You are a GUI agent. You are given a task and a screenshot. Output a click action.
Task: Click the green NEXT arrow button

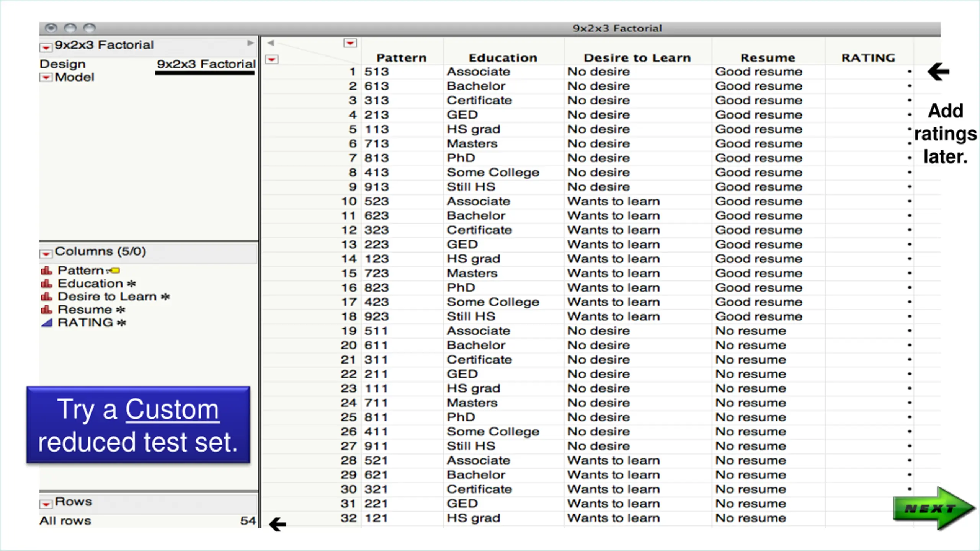pyautogui.click(x=934, y=508)
